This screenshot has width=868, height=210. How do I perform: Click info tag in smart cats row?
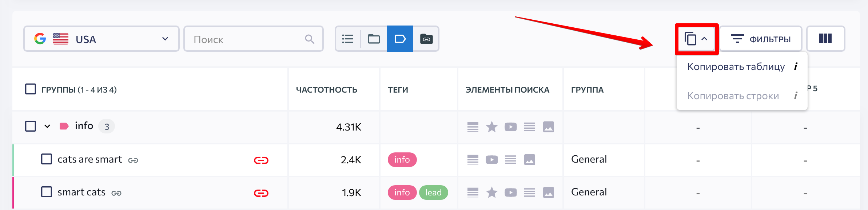click(x=402, y=192)
